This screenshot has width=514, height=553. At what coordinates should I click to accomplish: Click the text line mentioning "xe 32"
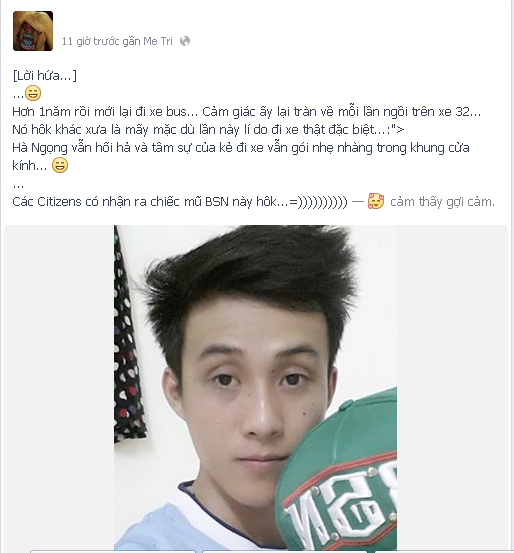click(x=247, y=111)
